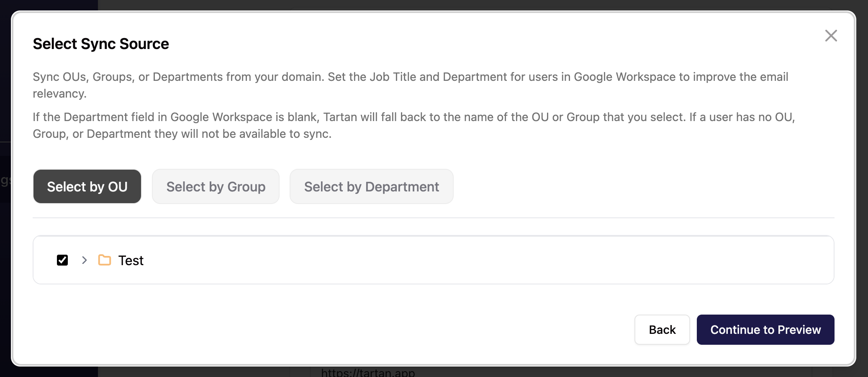Open the Select by Department tab

click(x=371, y=187)
